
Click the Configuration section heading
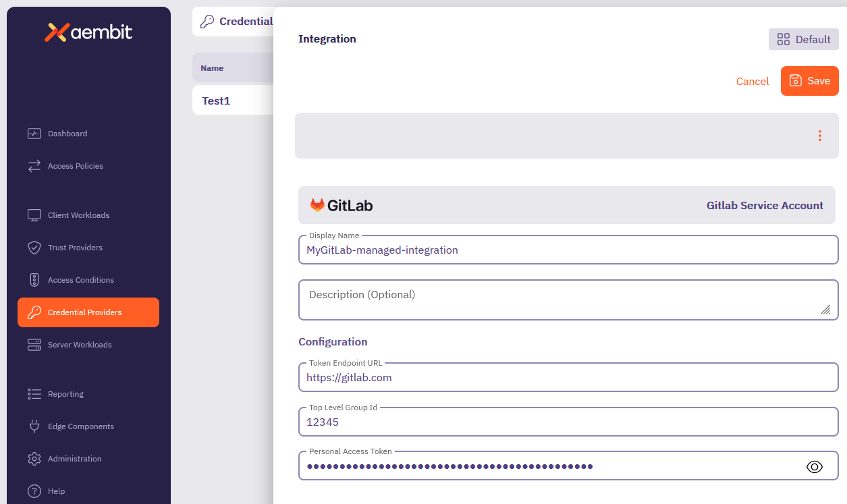pyautogui.click(x=333, y=342)
